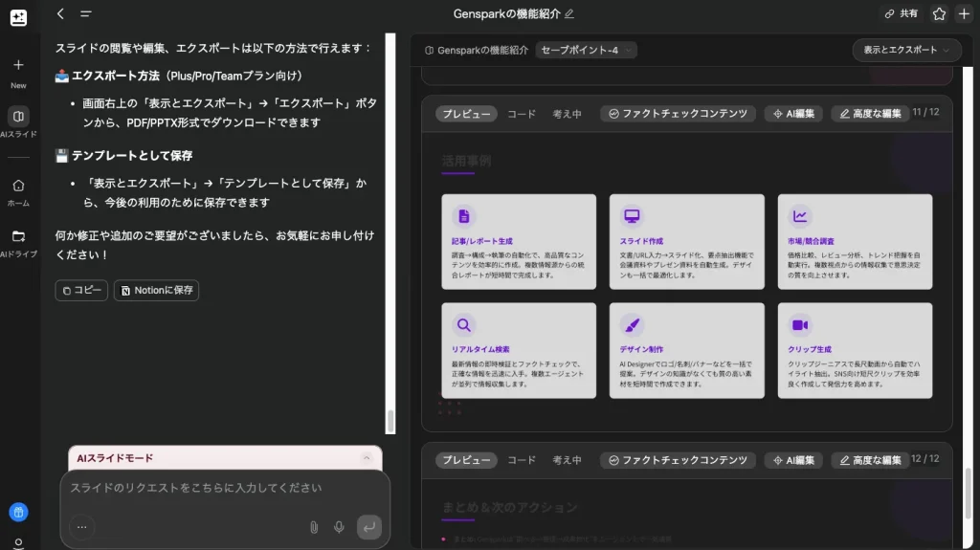This screenshot has height=550, width=980.
Task: Click the スライド作成 monitor icon
Action: click(x=632, y=216)
